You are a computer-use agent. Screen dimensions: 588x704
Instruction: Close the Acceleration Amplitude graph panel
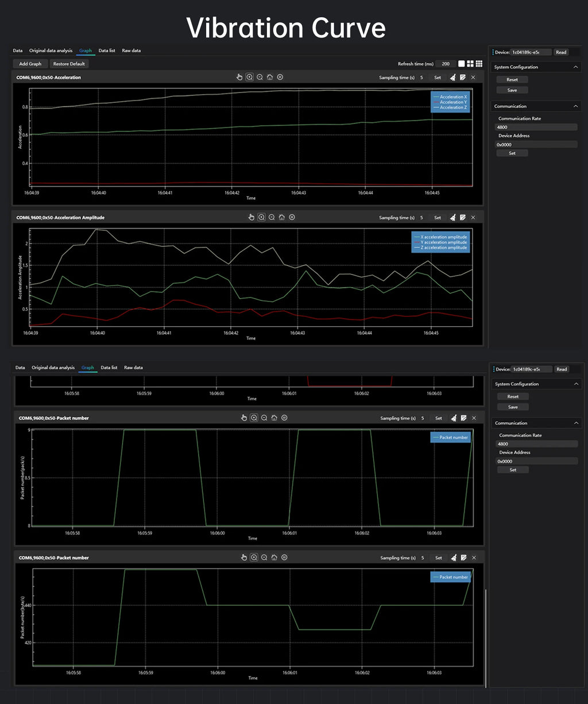click(x=473, y=218)
